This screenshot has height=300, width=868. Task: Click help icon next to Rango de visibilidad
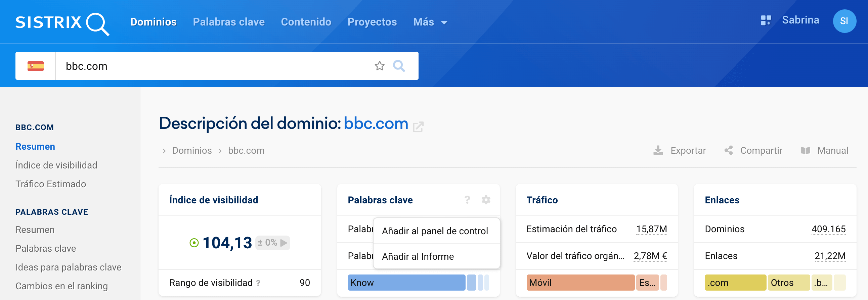click(x=258, y=283)
